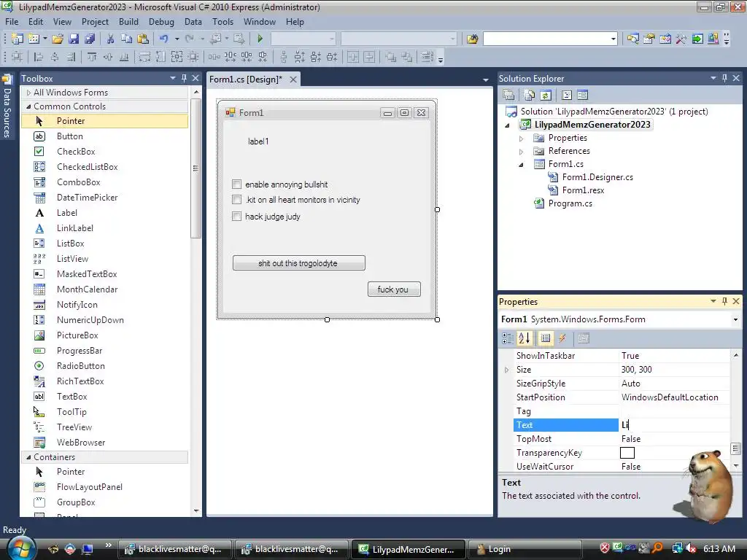The height and width of the screenshot is (560, 747).
Task: Open the Find combo box dropdown
Action: click(613, 39)
